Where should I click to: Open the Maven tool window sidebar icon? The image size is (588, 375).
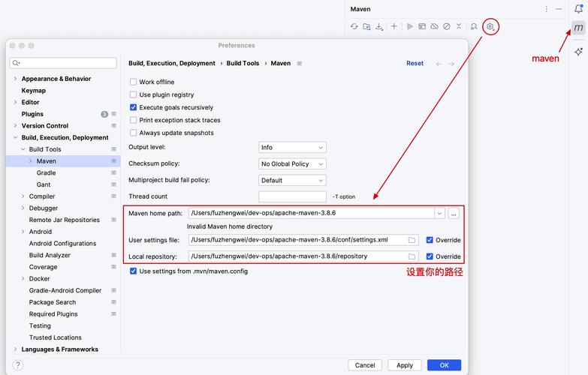coord(578,28)
